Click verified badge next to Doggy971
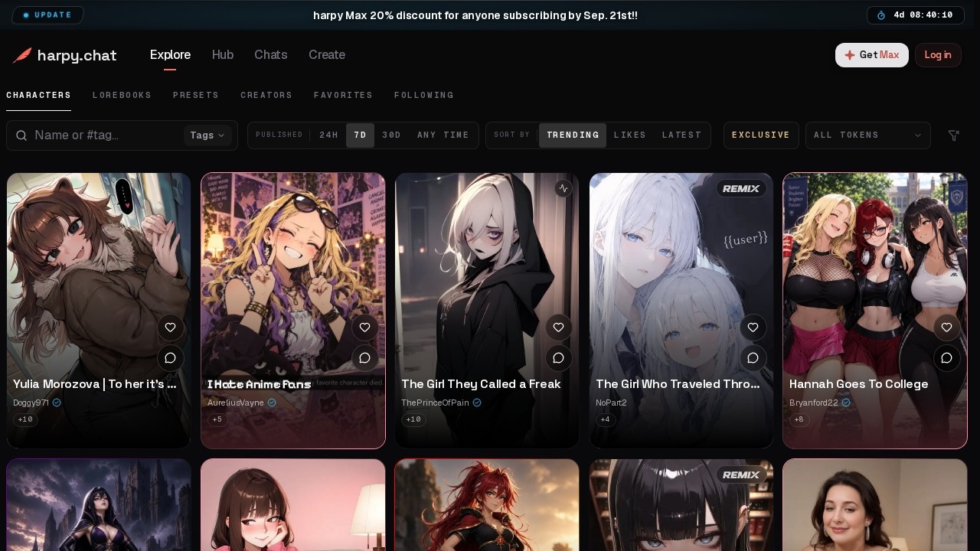This screenshot has width=980, height=551. point(57,403)
